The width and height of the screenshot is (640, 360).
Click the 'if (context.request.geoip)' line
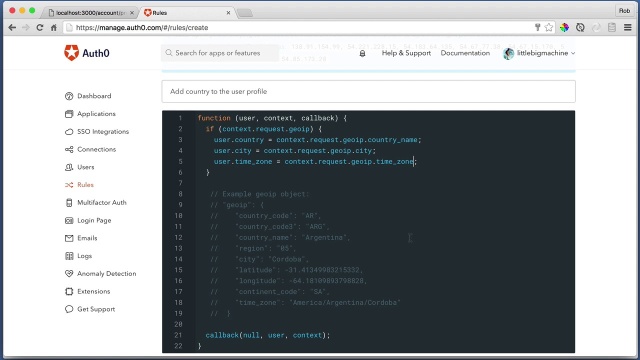[264, 129]
